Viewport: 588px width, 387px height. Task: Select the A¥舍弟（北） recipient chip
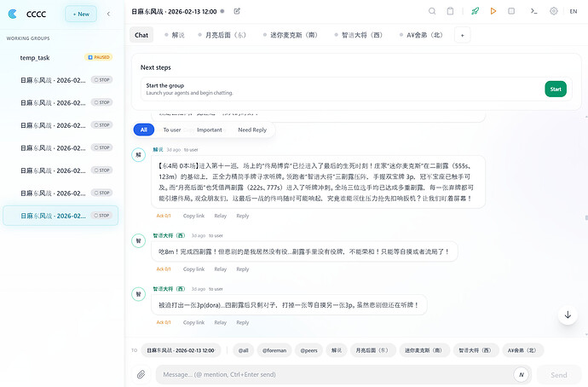(x=522, y=350)
